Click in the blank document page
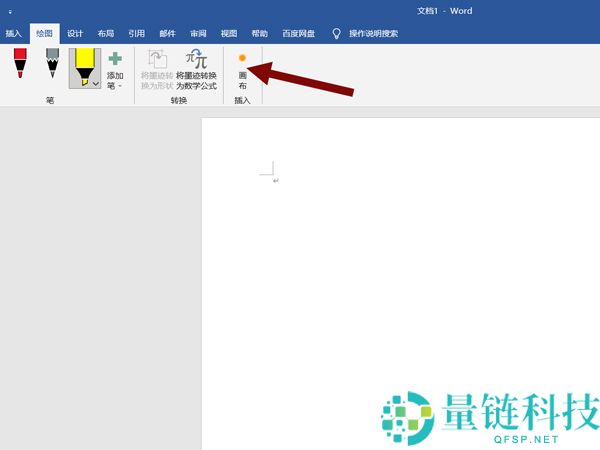The height and width of the screenshot is (450, 600). 400,280
